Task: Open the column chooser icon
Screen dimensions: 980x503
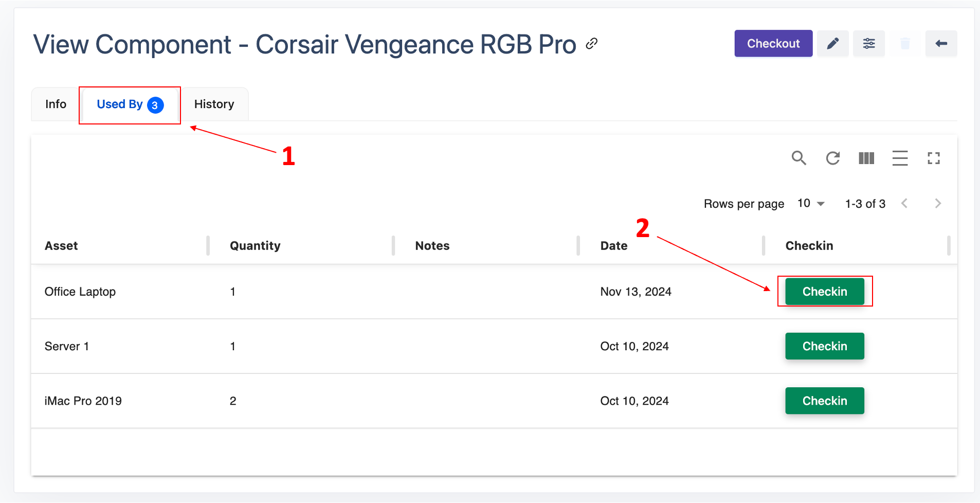Action: (866, 158)
